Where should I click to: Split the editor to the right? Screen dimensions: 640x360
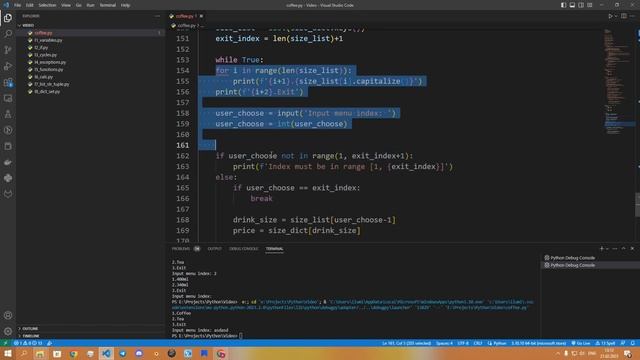point(624,16)
